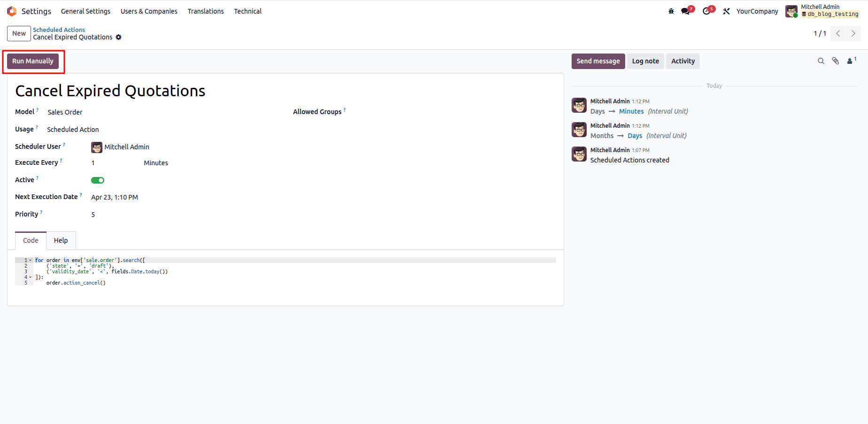
Task: Open the Scheduled Actions breadcrumb link
Action: point(59,29)
